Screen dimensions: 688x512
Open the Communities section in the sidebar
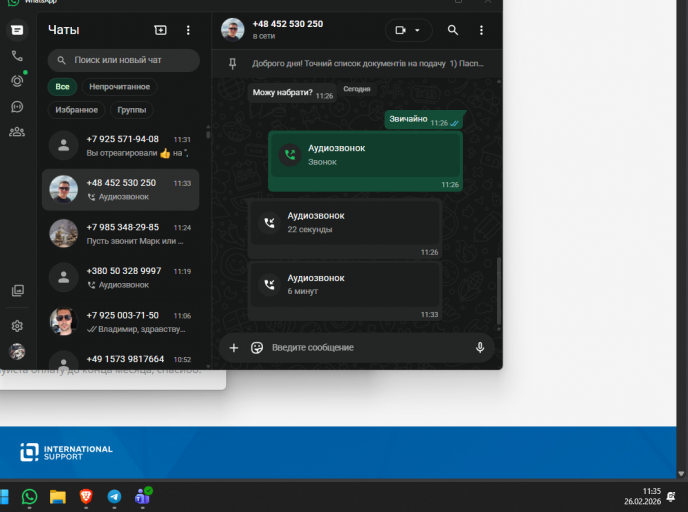pos(17,132)
